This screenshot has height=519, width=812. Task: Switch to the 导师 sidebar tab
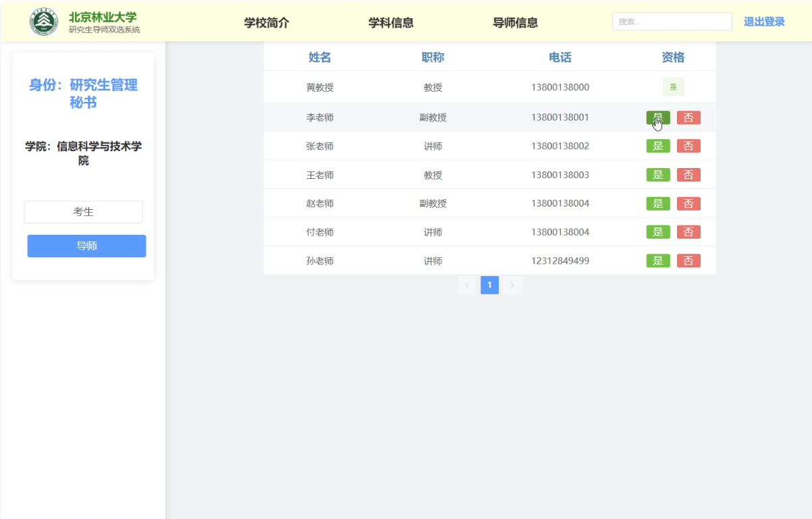(x=86, y=246)
